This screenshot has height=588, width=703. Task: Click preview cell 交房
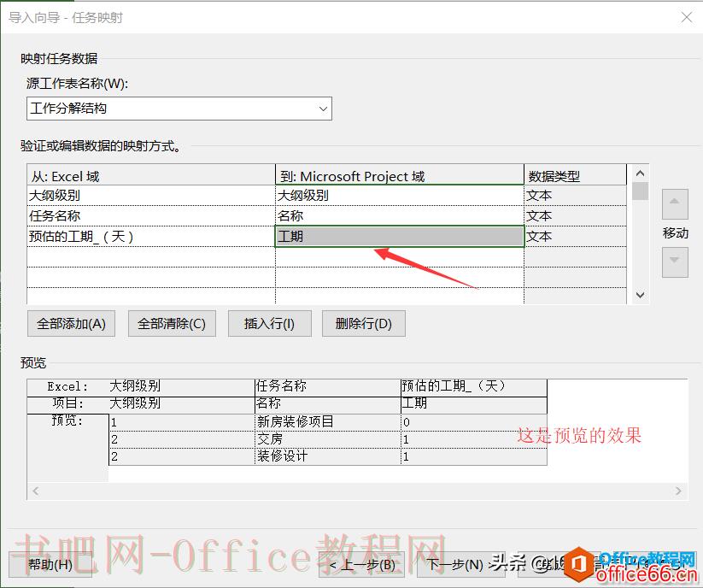(x=328, y=439)
